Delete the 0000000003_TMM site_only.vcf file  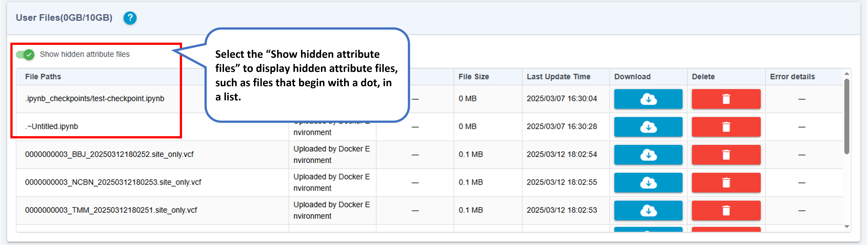pyautogui.click(x=726, y=211)
